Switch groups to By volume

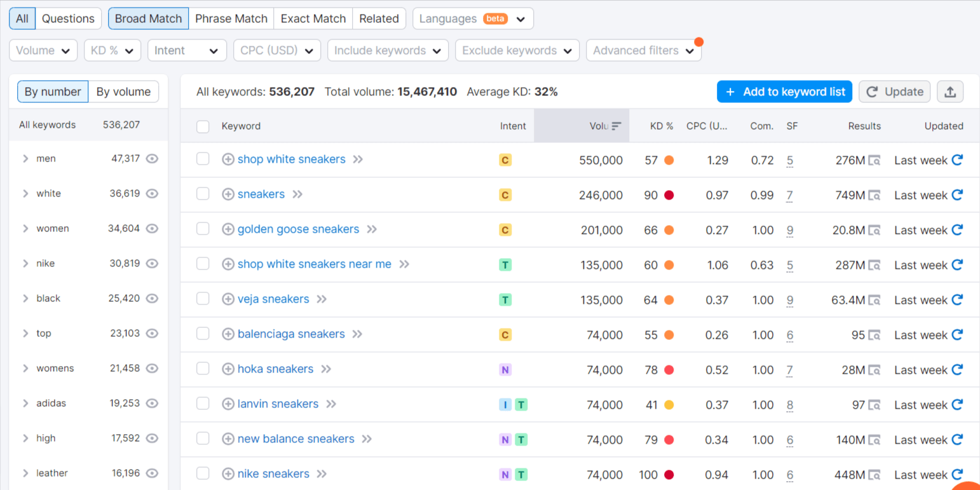click(x=123, y=92)
